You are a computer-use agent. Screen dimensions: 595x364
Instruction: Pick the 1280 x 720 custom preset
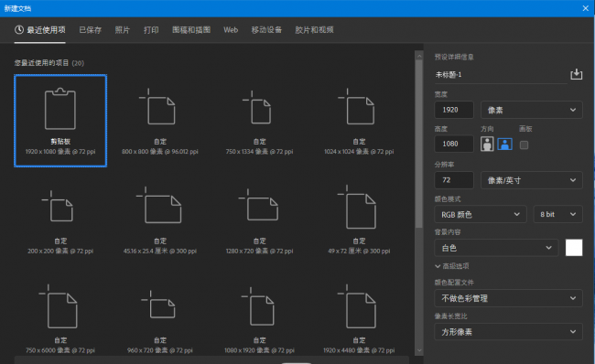260,219
